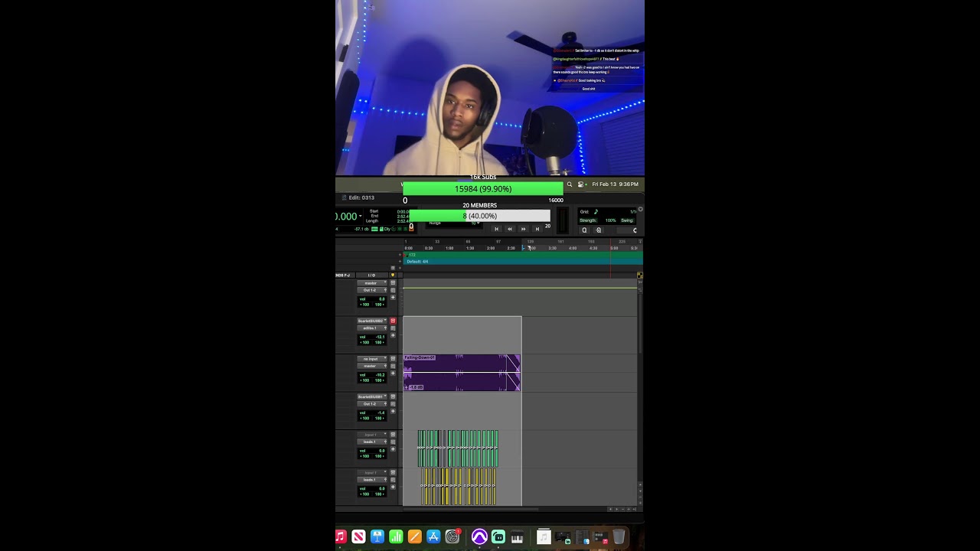This screenshot has width=980, height=551.
Task: Click plus button on Default 4/4 meter ruler
Action: pyautogui.click(x=400, y=261)
